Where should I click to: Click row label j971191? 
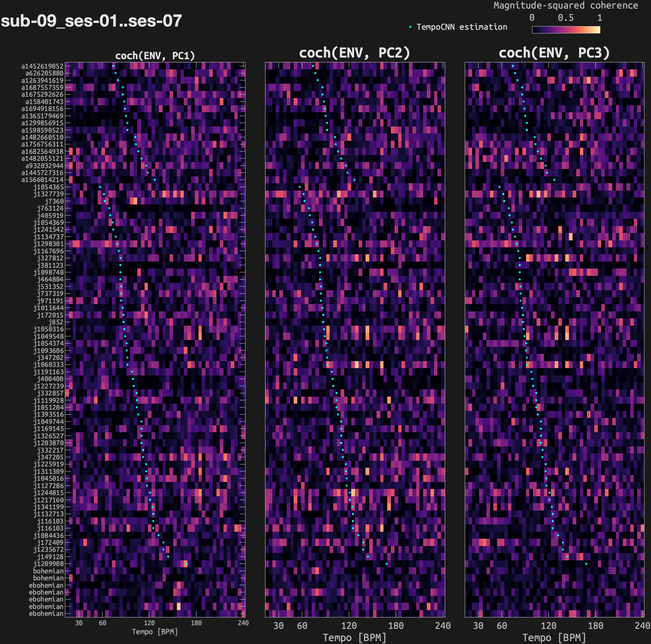tap(51, 301)
